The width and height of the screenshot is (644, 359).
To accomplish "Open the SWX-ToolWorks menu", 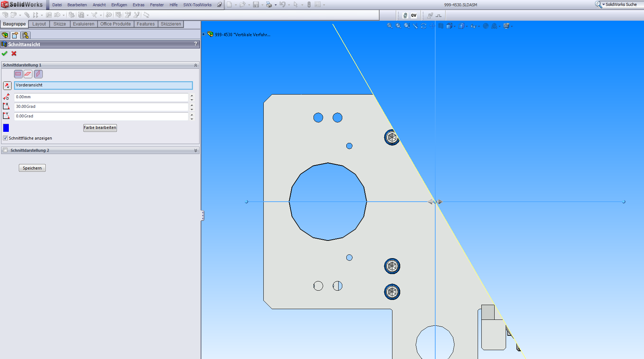I will pyautogui.click(x=197, y=5).
